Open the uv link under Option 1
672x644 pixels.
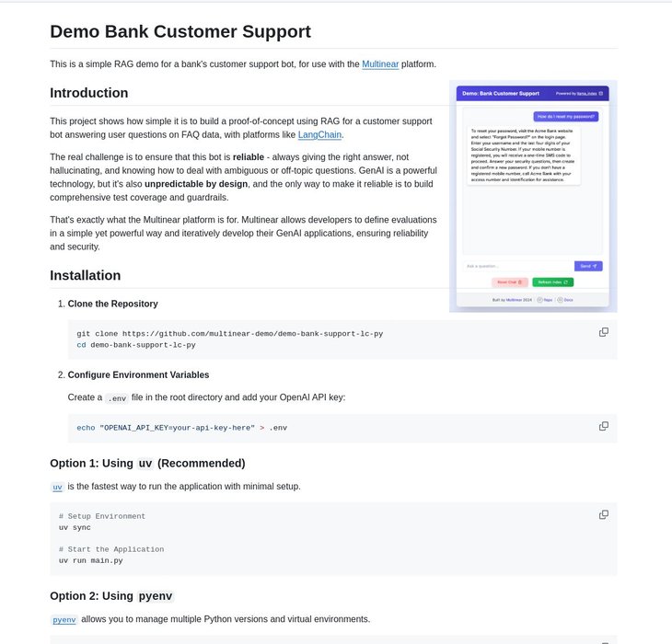(57, 487)
